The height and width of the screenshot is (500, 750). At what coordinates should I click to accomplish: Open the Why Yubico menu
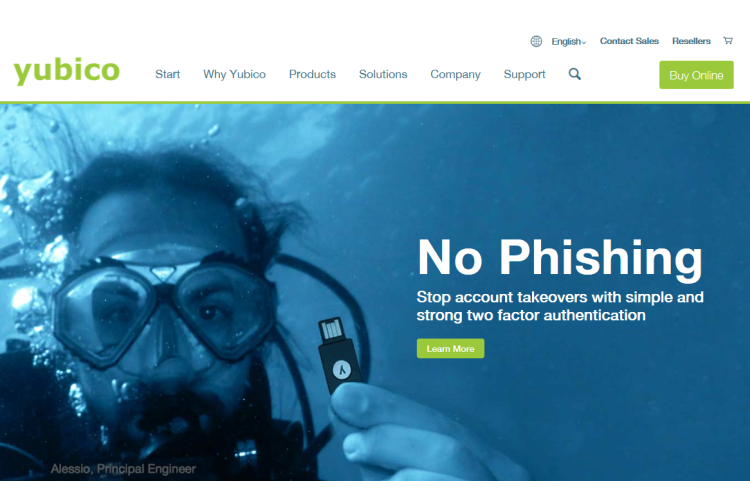(234, 74)
